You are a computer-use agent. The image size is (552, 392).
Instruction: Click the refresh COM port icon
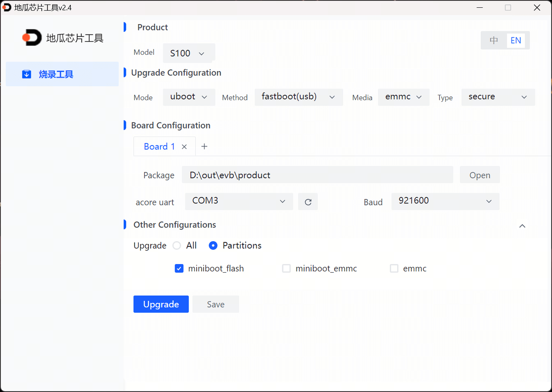click(x=308, y=202)
